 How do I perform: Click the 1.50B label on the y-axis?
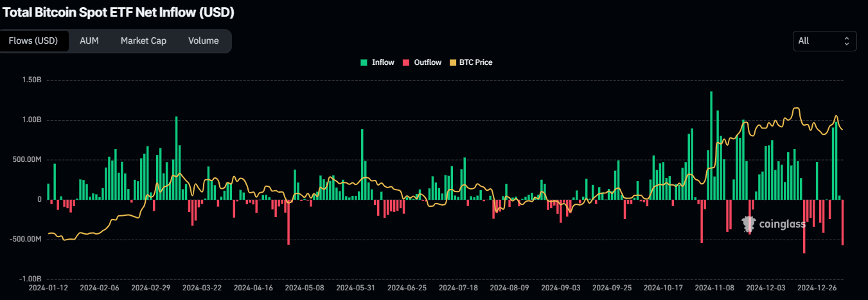31,80
